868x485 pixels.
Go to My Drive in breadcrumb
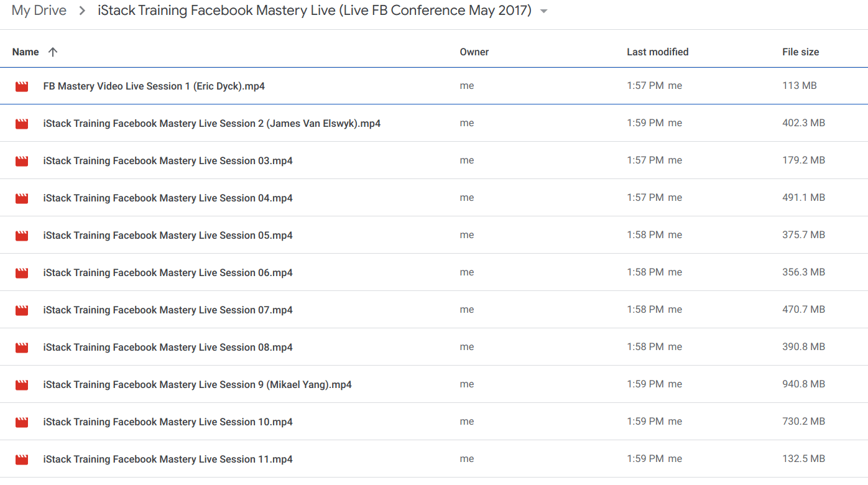[x=39, y=11]
